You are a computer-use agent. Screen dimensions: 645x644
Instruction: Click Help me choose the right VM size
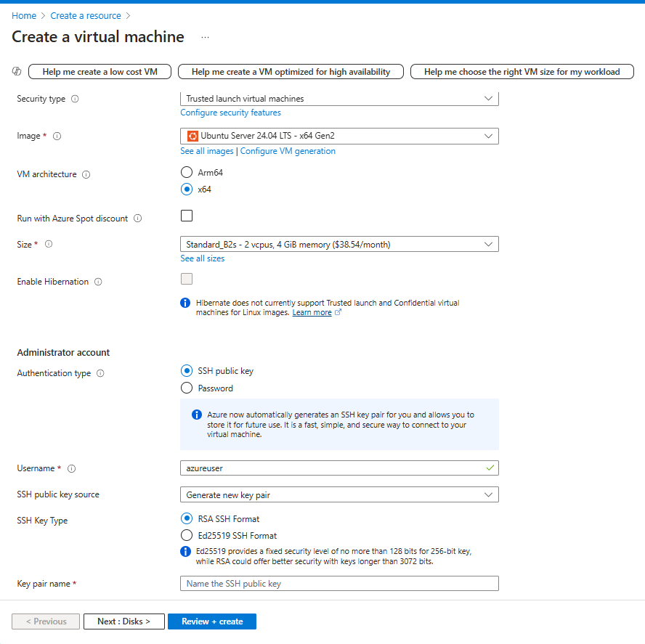pyautogui.click(x=522, y=72)
